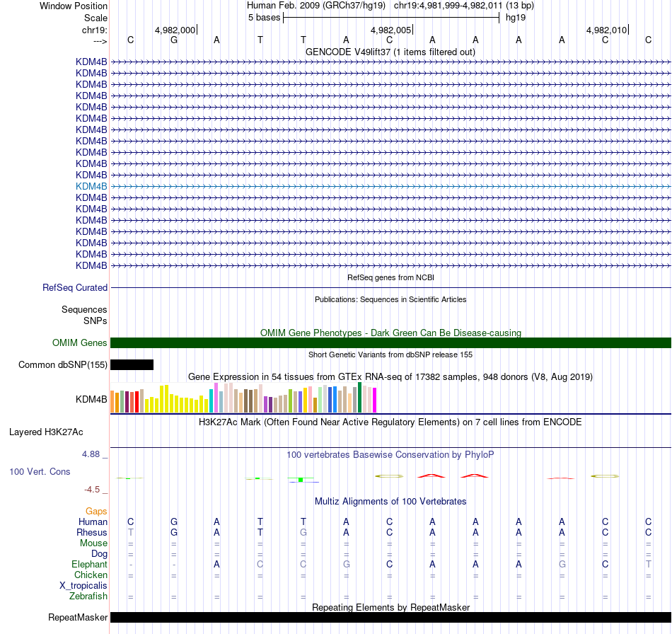Open 100 vertebrates Basewise Conservation by PhyloP title

point(390,454)
